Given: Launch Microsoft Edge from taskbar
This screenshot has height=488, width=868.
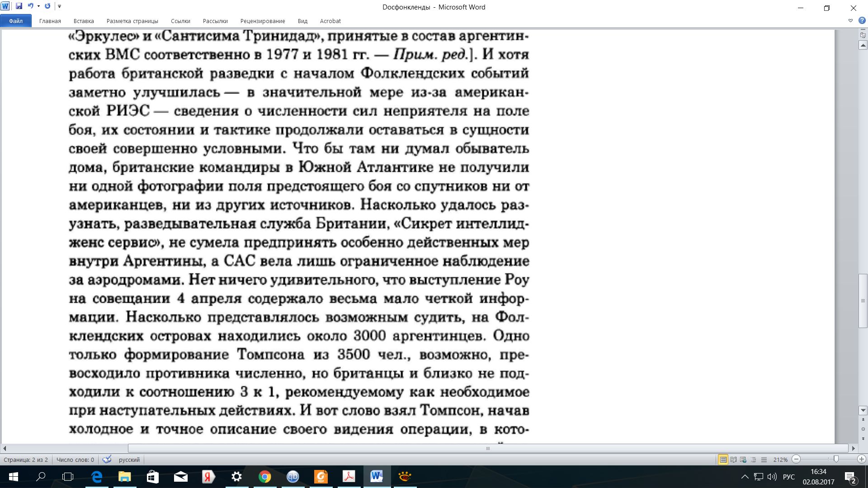Looking at the screenshot, I should pos(97,477).
